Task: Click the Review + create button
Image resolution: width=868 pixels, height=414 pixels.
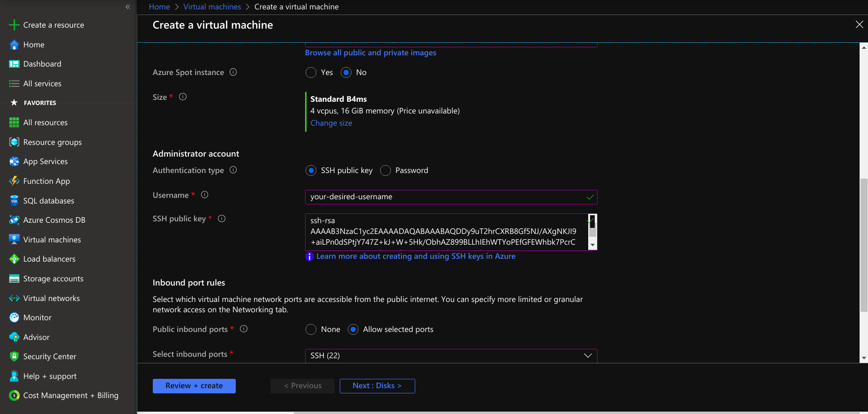Action: (194, 386)
